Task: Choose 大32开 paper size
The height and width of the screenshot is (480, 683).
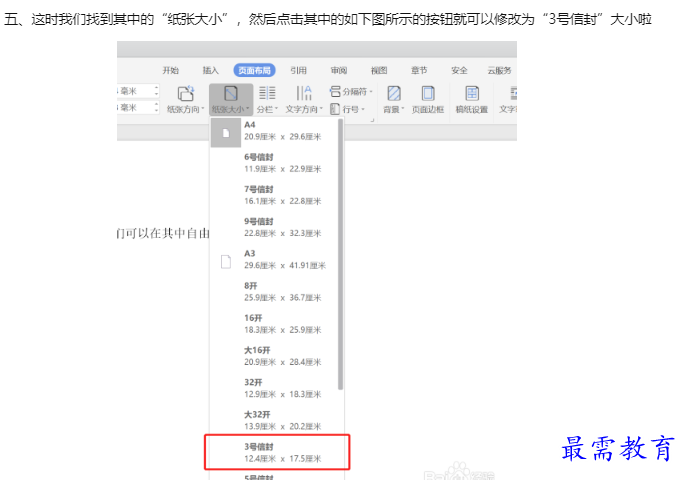Action: [274, 421]
